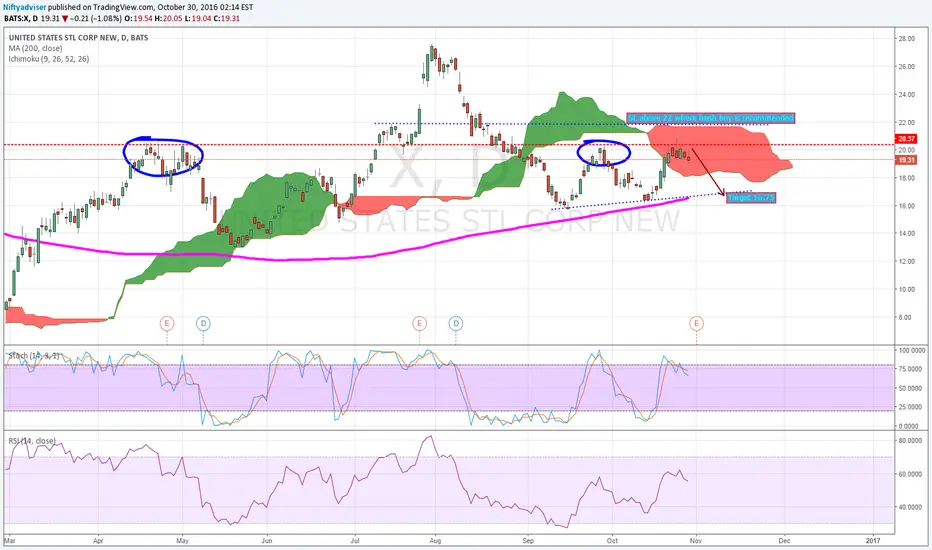Image resolution: width=932 pixels, height=550 pixels.
Task: Open the Niftyadviser author link
Action: 25,7
